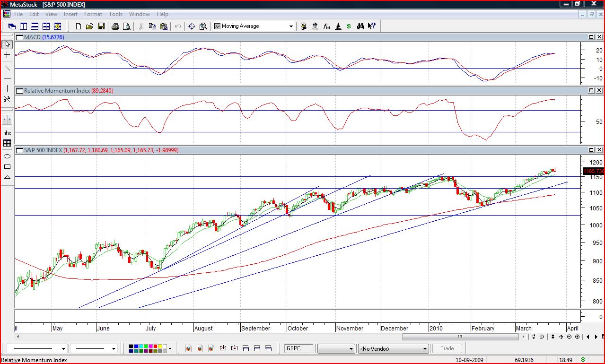Image resolution: width=605 pixels, height=364 pixels.
Task: Select the rectangle drawing tool
Action: (7, 166)
